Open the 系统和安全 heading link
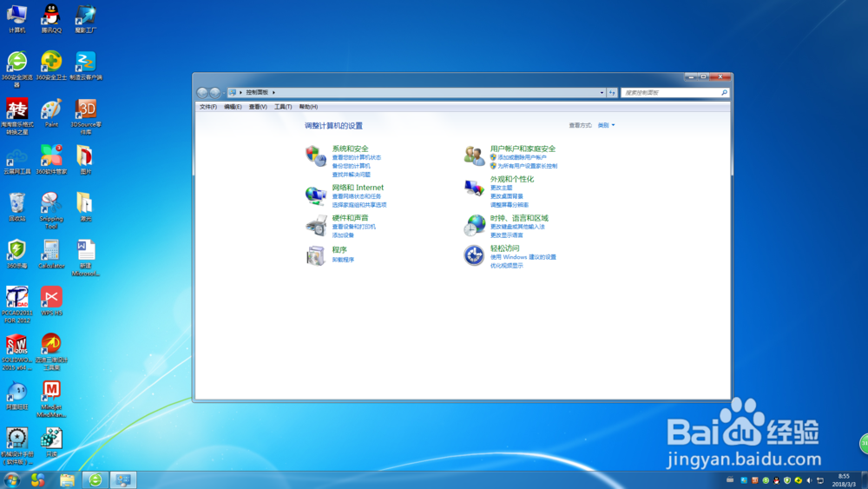This screenshot has width=868, height=489. click(x=350, y=149)
